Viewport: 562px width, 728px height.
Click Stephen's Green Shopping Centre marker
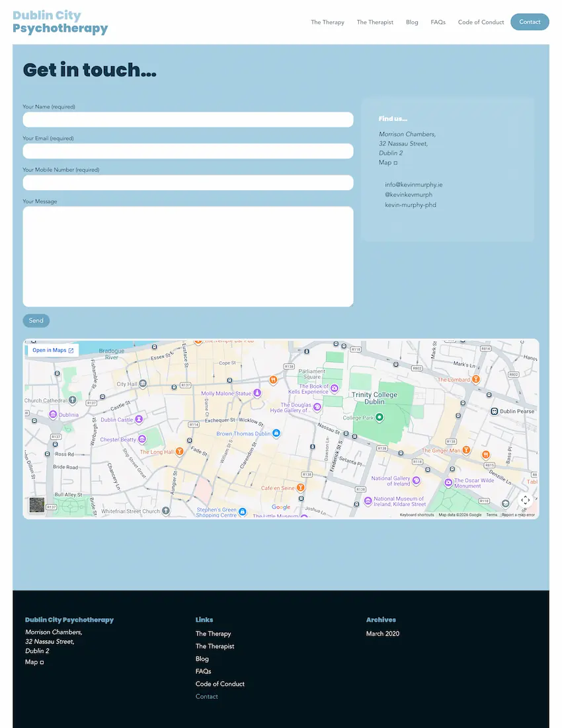coord(242,511)
